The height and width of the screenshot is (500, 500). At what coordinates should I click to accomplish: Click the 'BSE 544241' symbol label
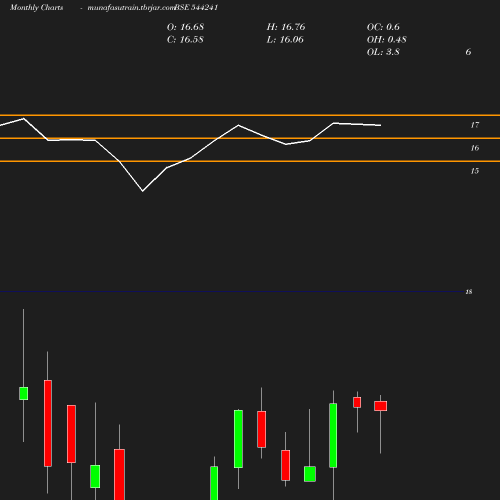pos(196,8)
